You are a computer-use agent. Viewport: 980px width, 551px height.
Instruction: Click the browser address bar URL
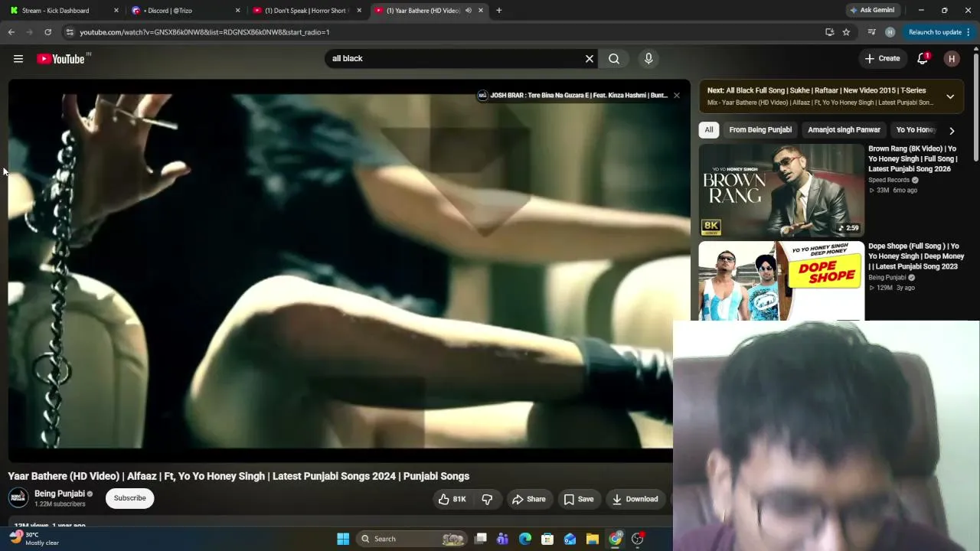coord(204,32)
